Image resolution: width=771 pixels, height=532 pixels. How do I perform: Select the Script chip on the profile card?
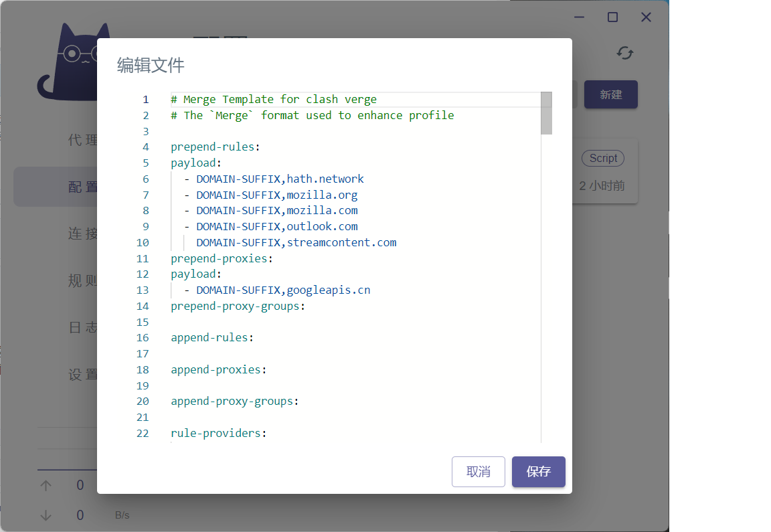click(x=602, y=158)
